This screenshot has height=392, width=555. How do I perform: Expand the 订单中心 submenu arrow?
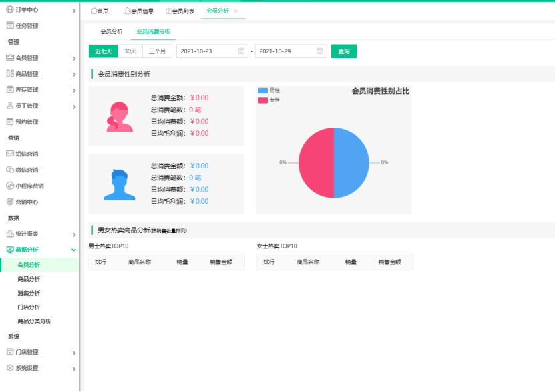tap(74, 11)
